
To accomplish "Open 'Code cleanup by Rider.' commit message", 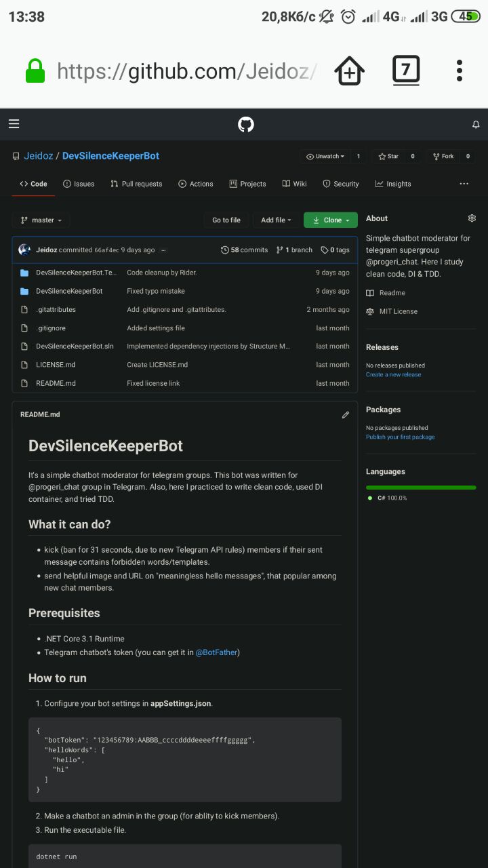I will pyautogui.click(x=161, y=273).
